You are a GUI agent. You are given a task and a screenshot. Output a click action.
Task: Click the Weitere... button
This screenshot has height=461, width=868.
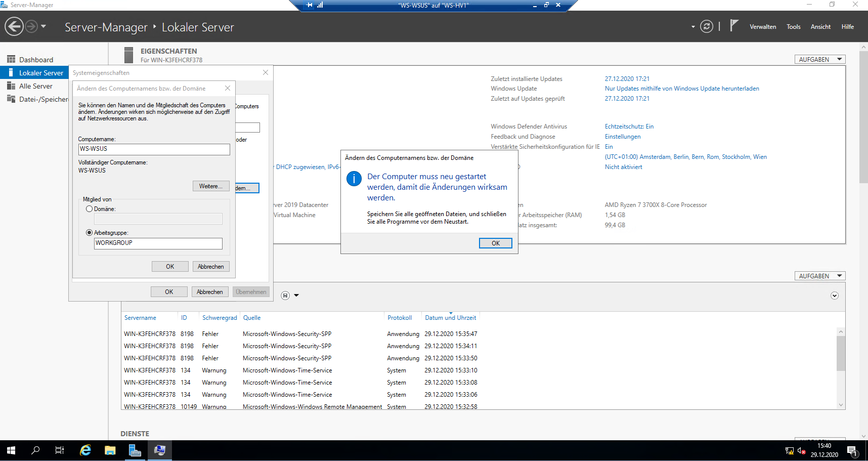pyautogui.click(x=211, y=186)
